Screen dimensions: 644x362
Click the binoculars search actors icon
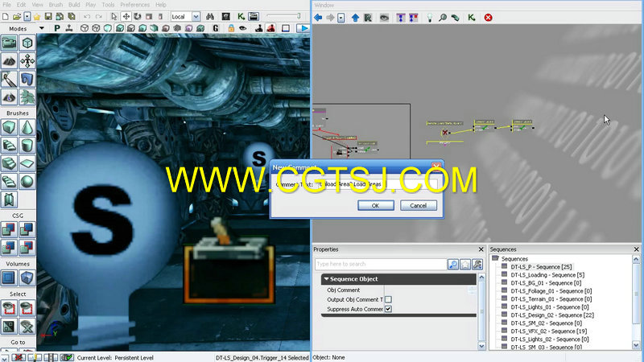(x=210, y=16)
